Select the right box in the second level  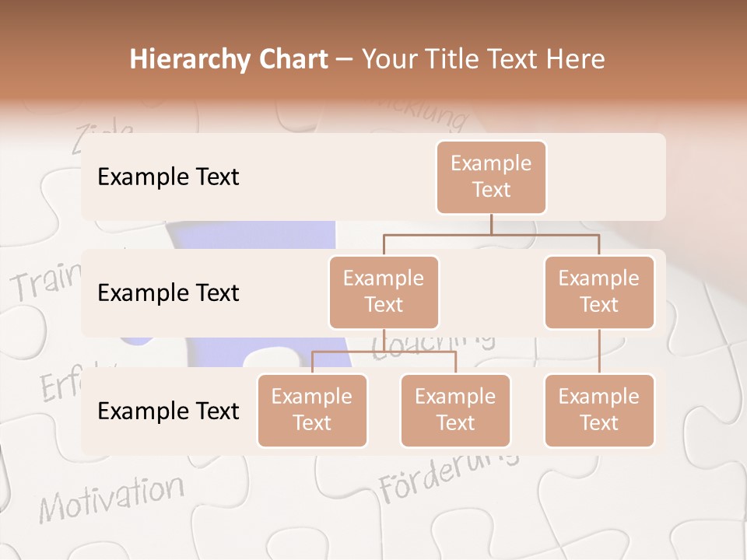click(599, 292)
